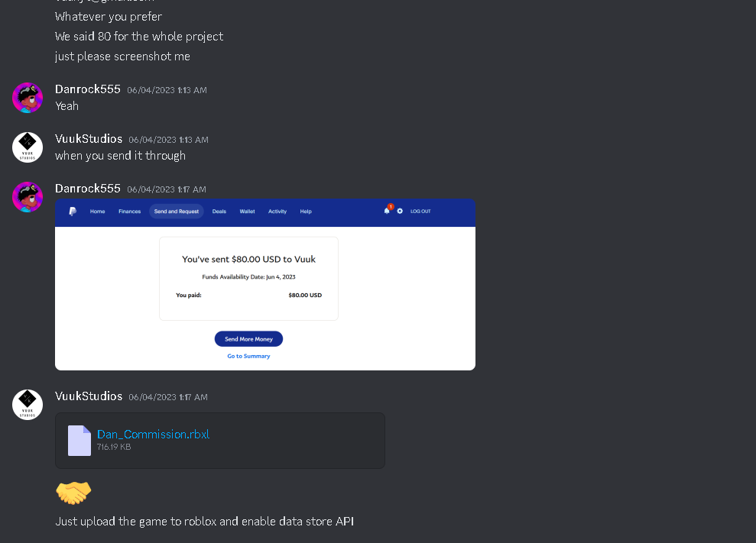
Task: Open the Send and Request tab
Action: (177, 212)
